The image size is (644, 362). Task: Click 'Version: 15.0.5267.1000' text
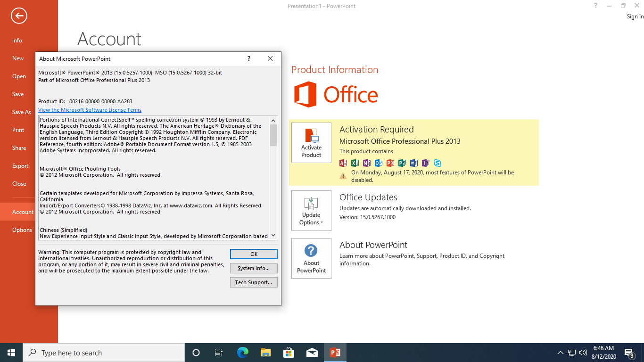click(x=368, y=217)
